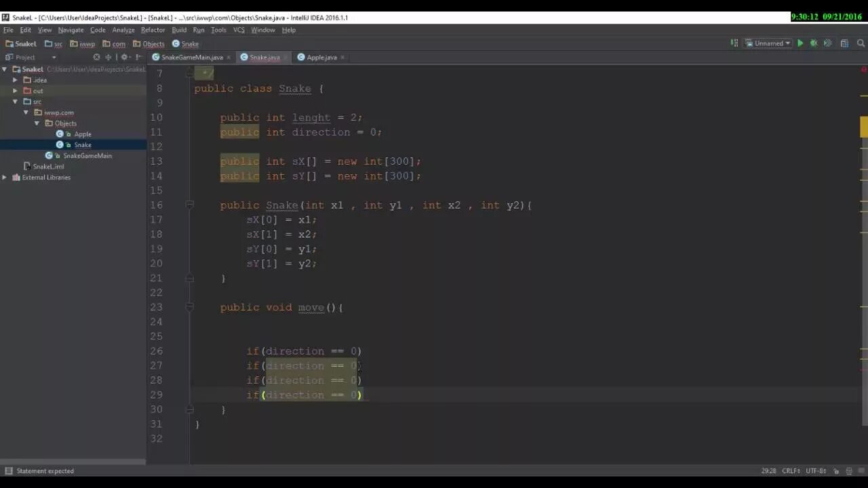Click Make Project icon left of Unnamed
The width and height of the screenshot is (868, 488).
tap(734, 43)
